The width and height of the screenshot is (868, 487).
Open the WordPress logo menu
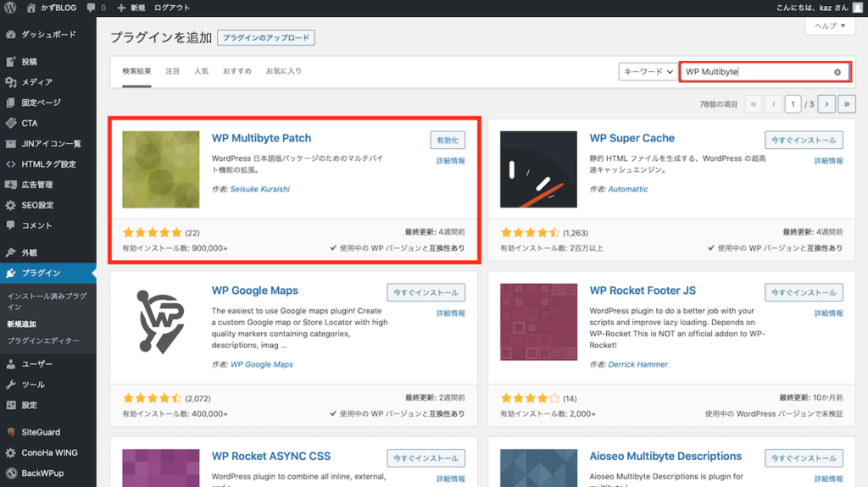tap(10, 8)
